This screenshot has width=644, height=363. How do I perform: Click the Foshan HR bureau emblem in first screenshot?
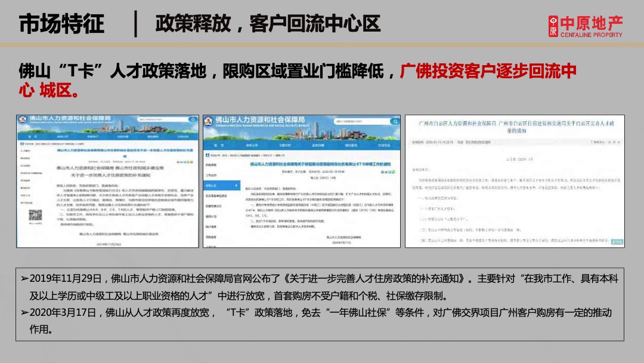point(22,118)
